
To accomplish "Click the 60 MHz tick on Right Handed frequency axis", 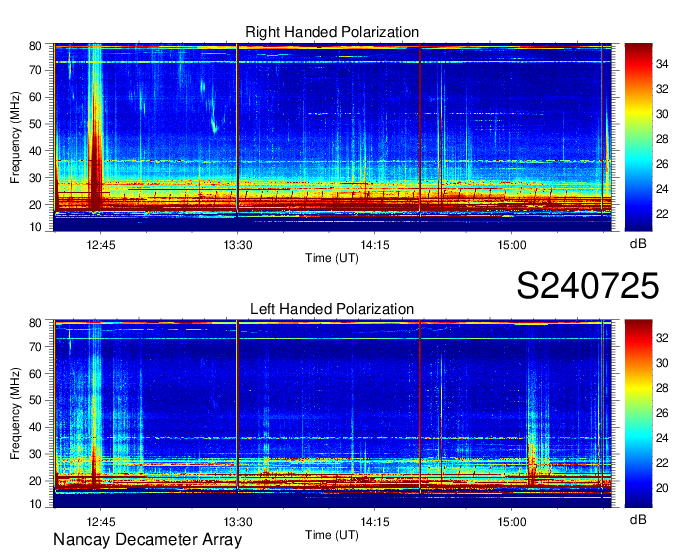I will click(x=35, y=97).
